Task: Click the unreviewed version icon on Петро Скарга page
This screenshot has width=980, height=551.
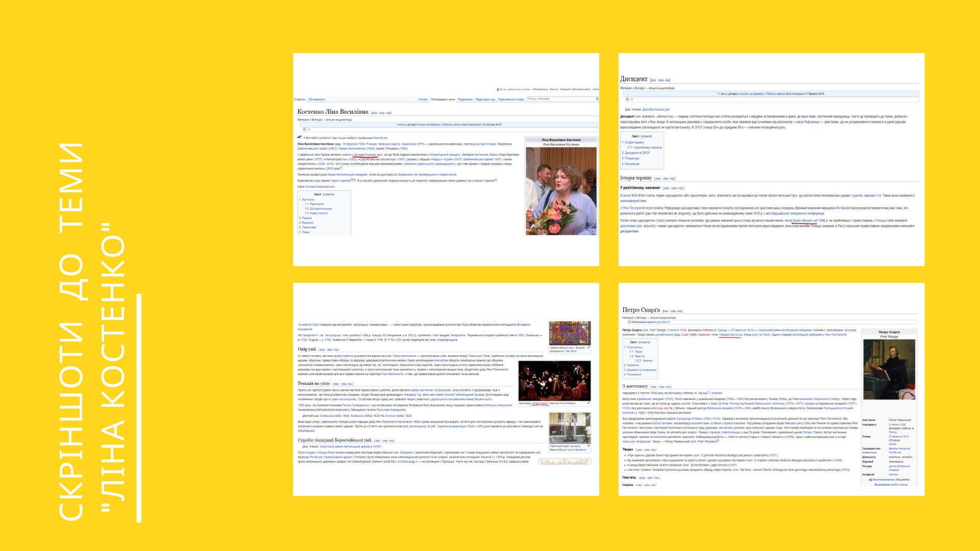Action: (629, 322)
